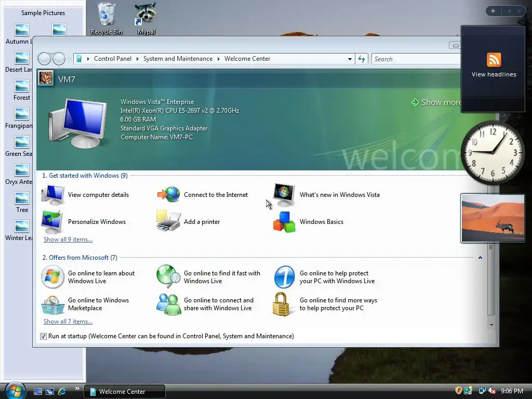Open Windows Marketplace basket icon
The image size is (532, 399).
[x=52, y=304]
